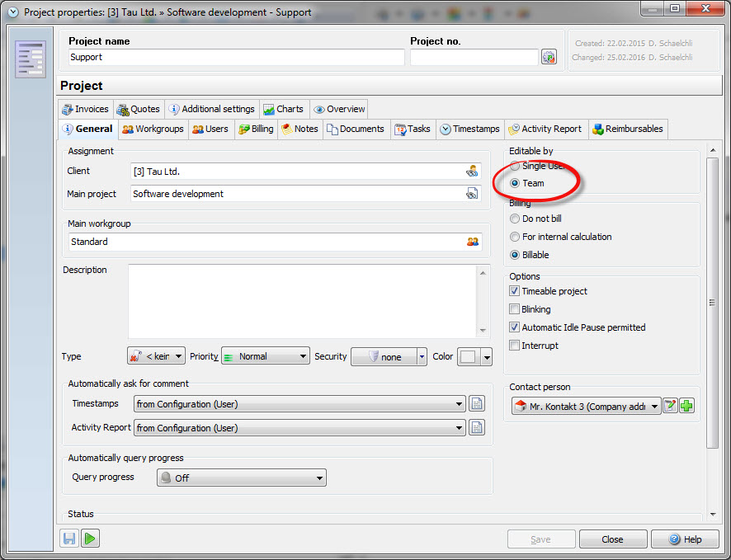731x560 pixels.
Task: Click the green plus add contact icon
Action: [686, 406]
